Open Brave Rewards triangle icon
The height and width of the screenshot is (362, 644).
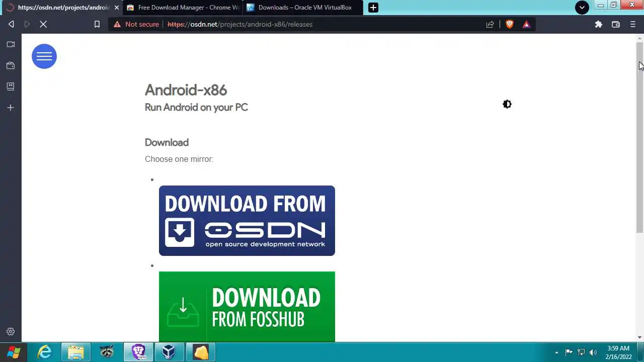click(x=526, y=24)
